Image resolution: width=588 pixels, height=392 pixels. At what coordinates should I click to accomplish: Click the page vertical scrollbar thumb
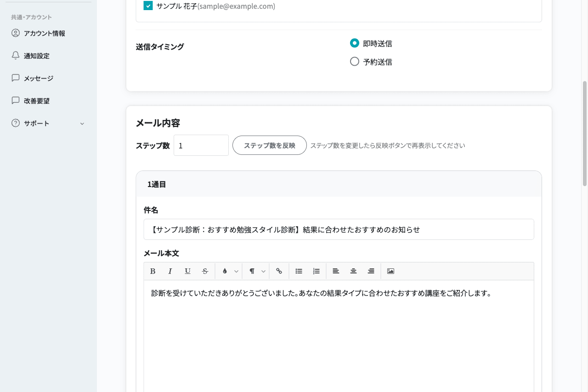(x=585, y=134)
